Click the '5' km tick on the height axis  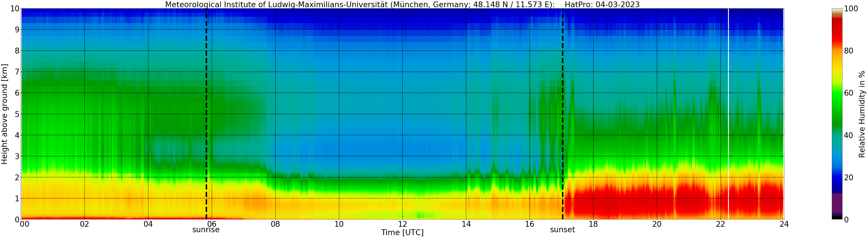(x=17, y=114)
